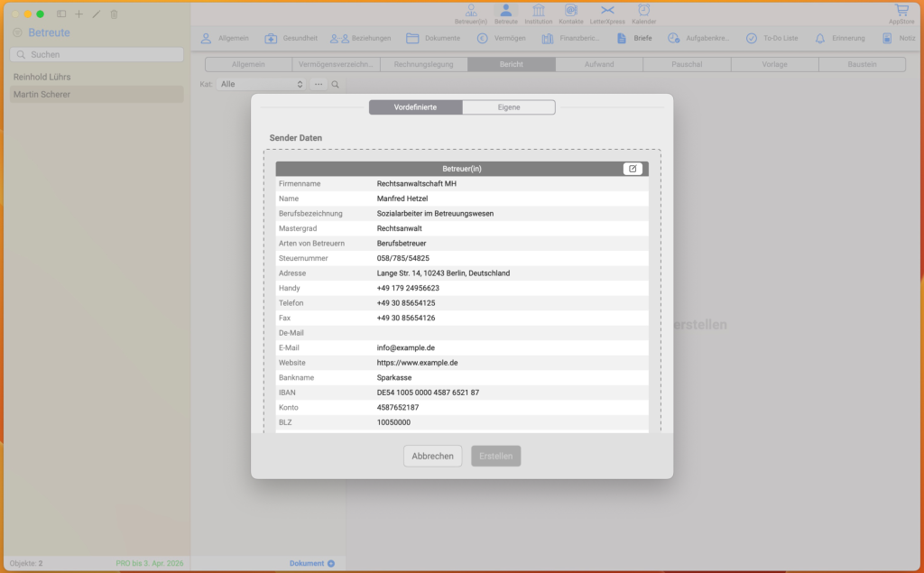
Task: Click the plus icon to add an entry
Action: pos(79,14)
